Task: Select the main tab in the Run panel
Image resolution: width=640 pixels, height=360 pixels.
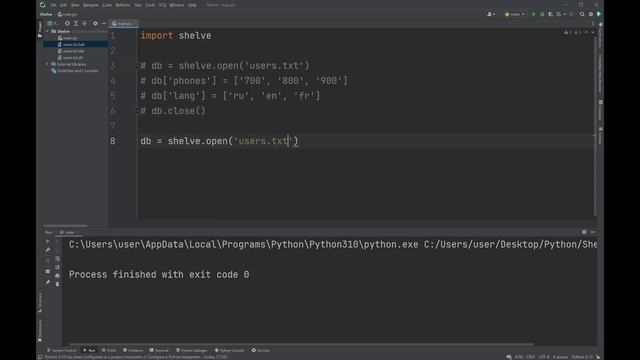Action: pos(69,232)
